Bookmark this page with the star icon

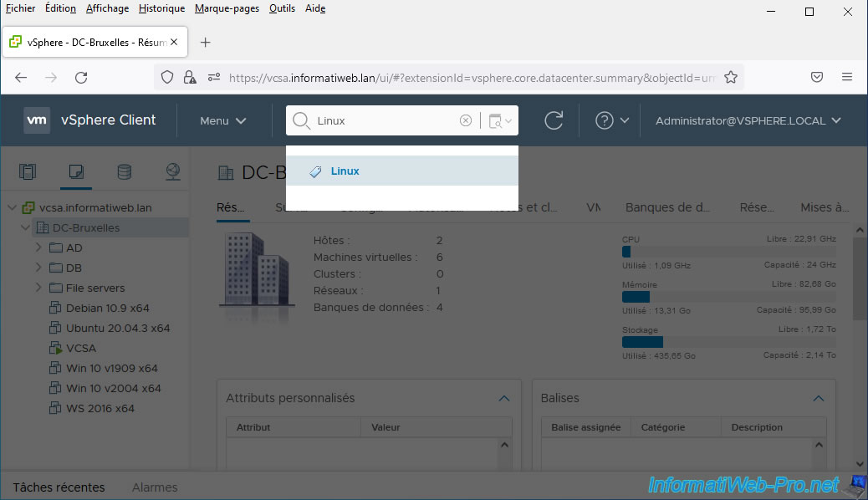coord(730,77)
